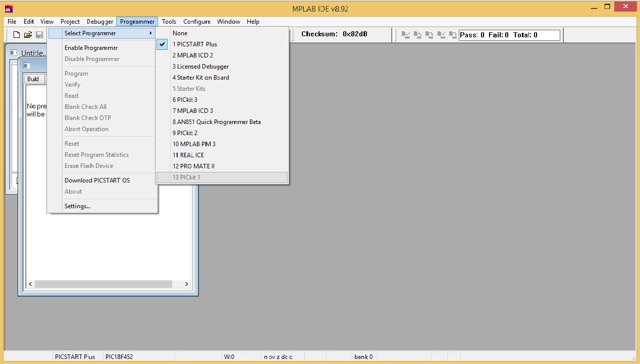The width and height of the screenshot is (640, 364).
Task: Open the Debugger menu
Action: tap(100, 22)
